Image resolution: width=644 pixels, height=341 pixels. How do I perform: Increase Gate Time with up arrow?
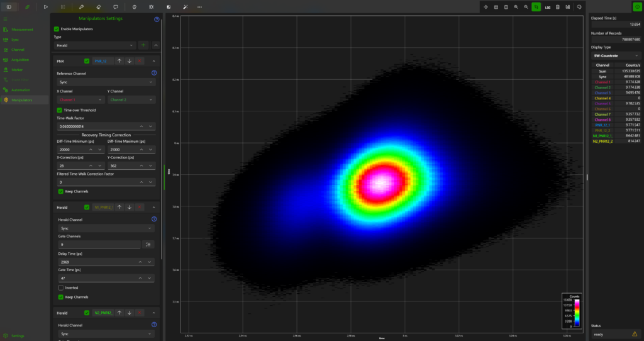(140, 278)
